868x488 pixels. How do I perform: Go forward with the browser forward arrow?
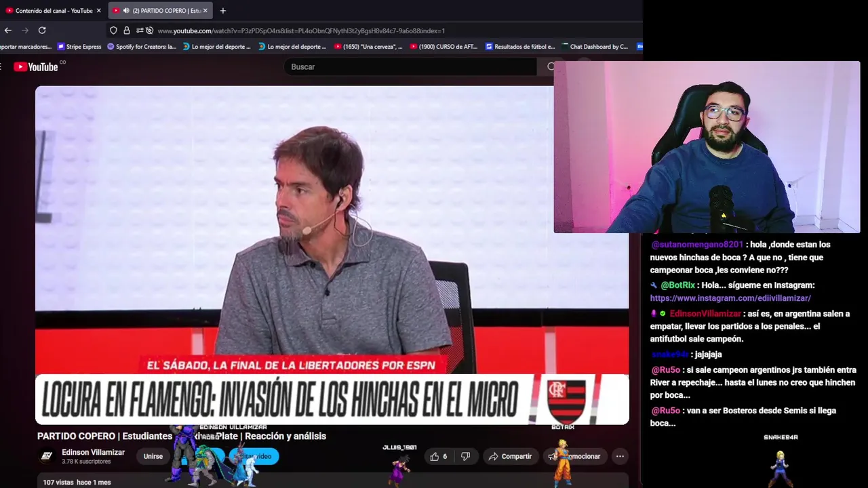pyautogui.click(x=25, y=30)
